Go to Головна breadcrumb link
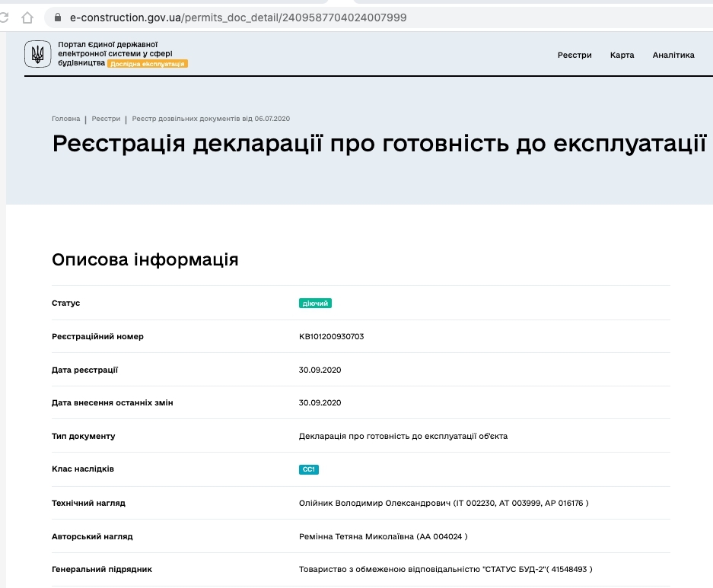This screenshot has width=713, height=588. (x=66, y=119)
